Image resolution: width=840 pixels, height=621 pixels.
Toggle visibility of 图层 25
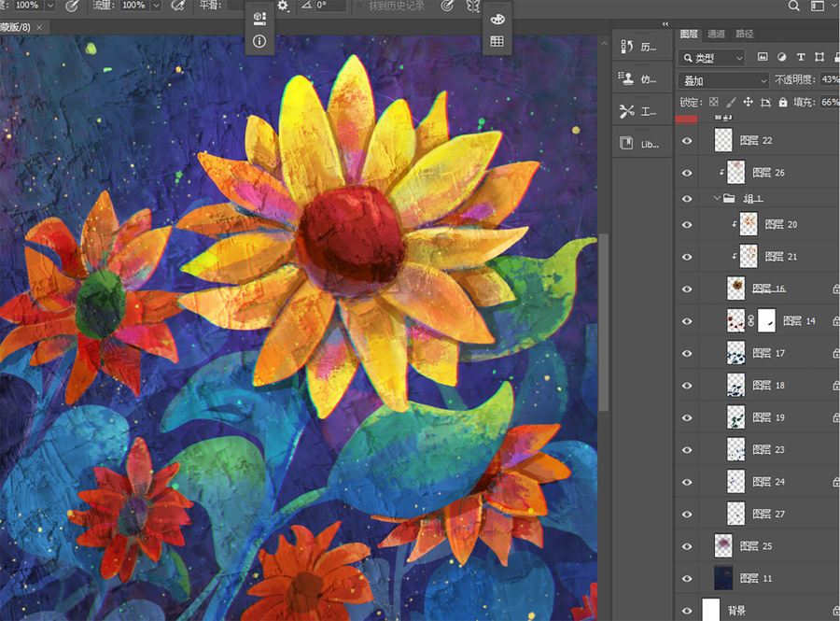point(687,546)
